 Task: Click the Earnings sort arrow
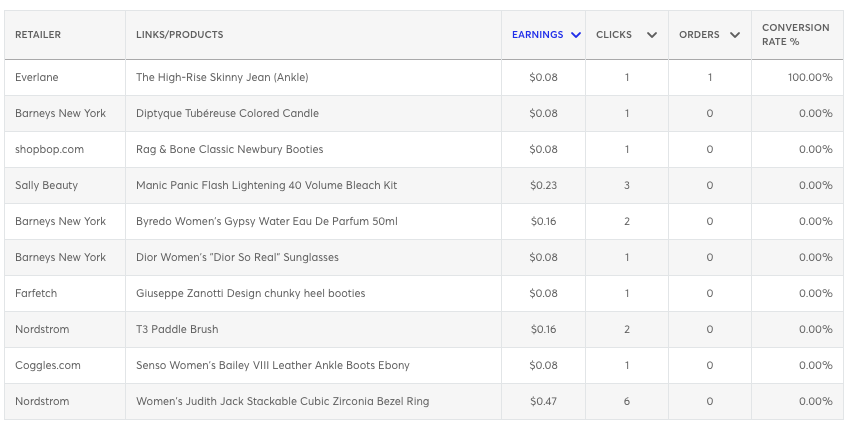[576, 35]
